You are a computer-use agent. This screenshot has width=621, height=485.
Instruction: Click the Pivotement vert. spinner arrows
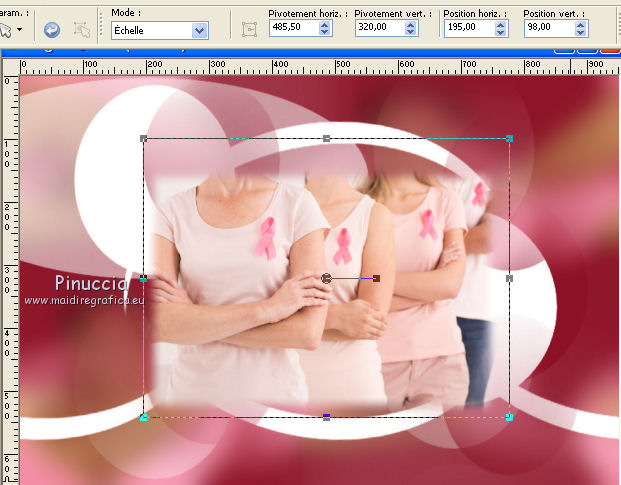(411, 28)
